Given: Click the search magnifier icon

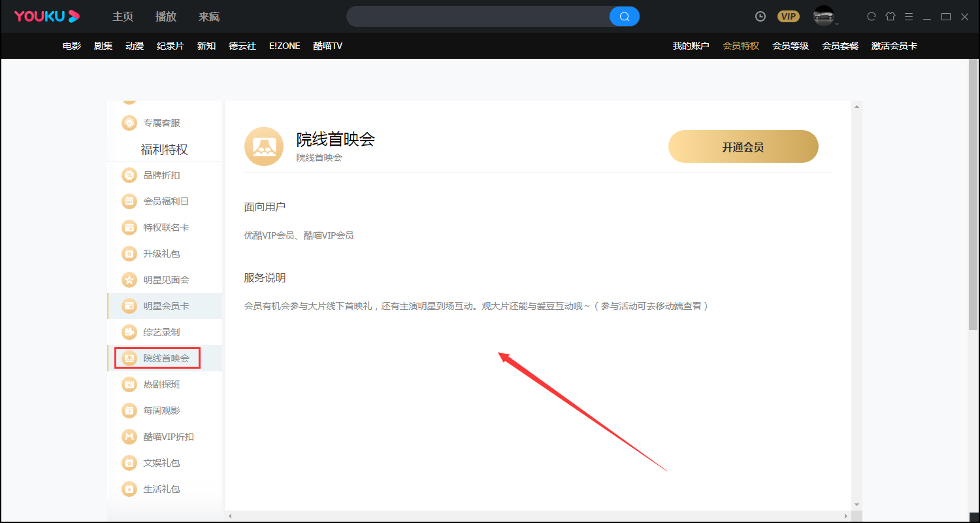Looking at the screenshot, I should [624, 16].
